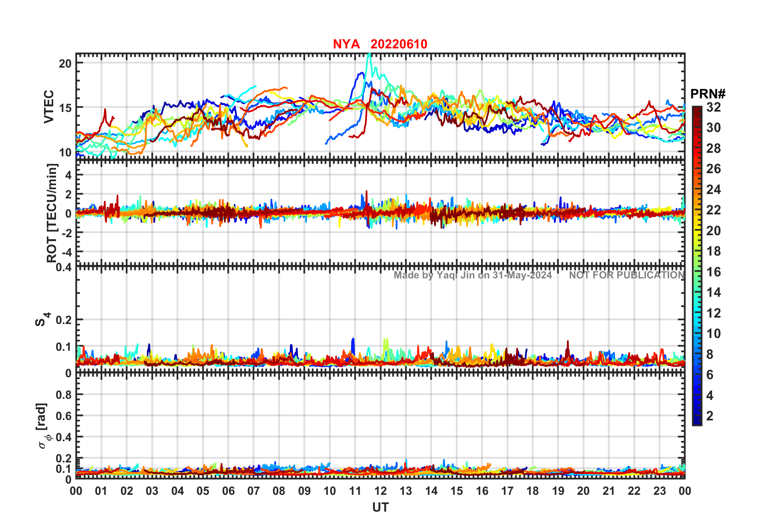Viewport: 761px width, 532px height.
Task: Click the plot title 'NYA 20220610'
Action: (x=380, y=44)
